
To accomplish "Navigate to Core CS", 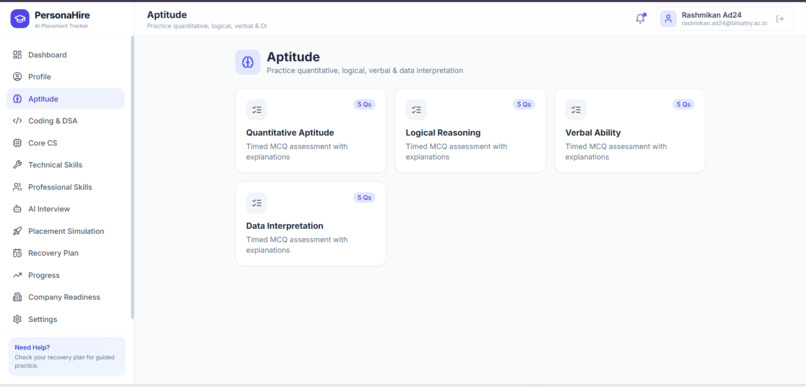I will 65,143.
